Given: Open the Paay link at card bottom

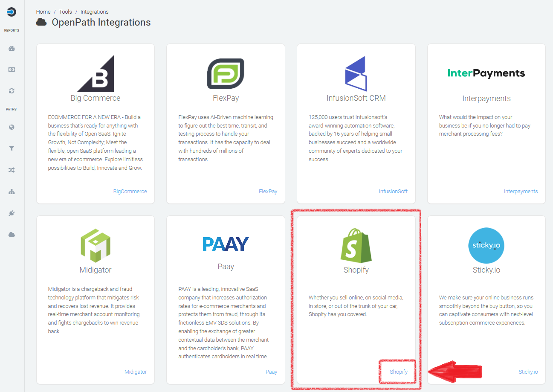Looking at the screenshot, I should pyautogui.click(x=271, y=372).
